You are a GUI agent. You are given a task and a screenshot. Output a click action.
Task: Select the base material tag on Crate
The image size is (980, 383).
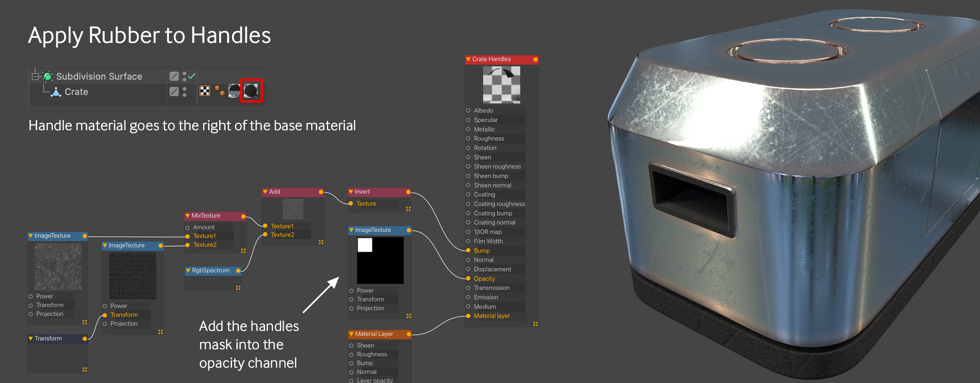[234, 91]
